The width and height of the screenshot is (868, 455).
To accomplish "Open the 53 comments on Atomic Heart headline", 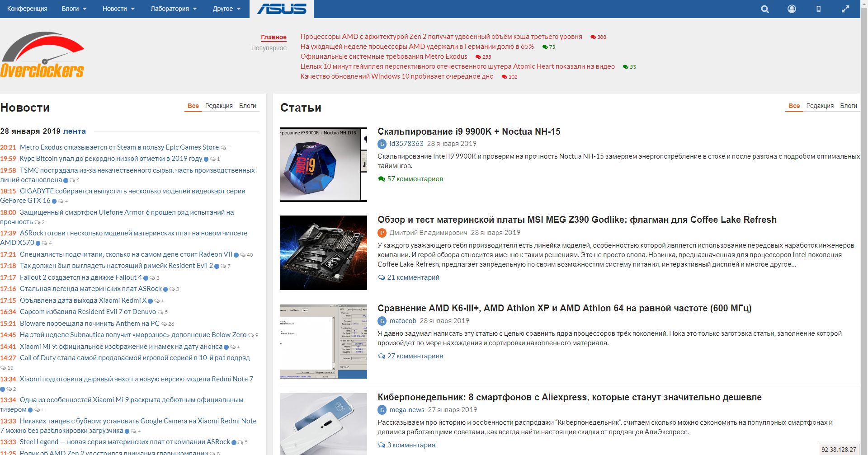I will [629, 67].
